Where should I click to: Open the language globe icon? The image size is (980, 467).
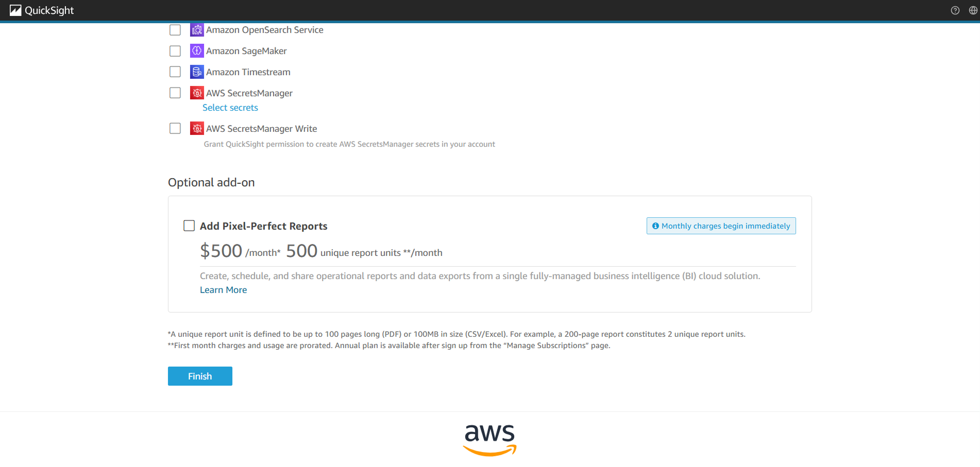pyautogui.click(x=973, y=10)
